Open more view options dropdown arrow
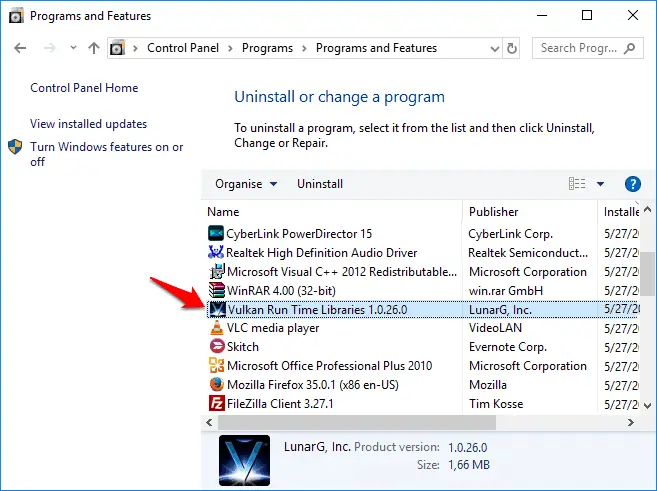The height and width of the screenshot is (491, 657). pyautogui.click(x=600, y=184)
